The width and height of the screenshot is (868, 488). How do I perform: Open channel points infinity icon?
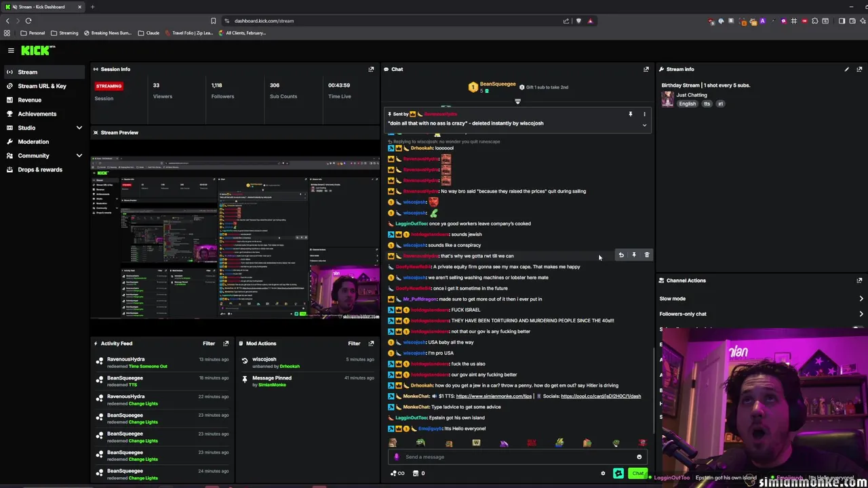pos(397,473)
